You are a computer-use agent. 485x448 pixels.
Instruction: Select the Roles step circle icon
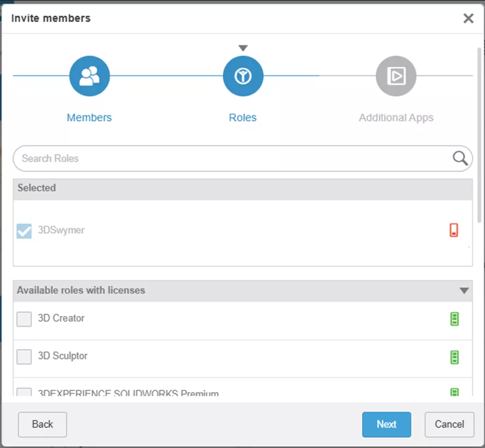(x=243, y=76)
